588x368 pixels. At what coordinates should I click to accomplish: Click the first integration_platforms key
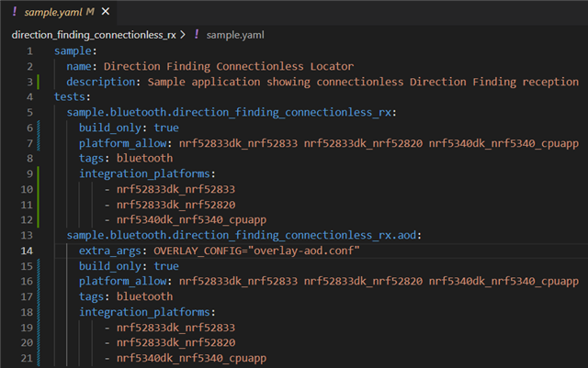[x=144, y=173]
